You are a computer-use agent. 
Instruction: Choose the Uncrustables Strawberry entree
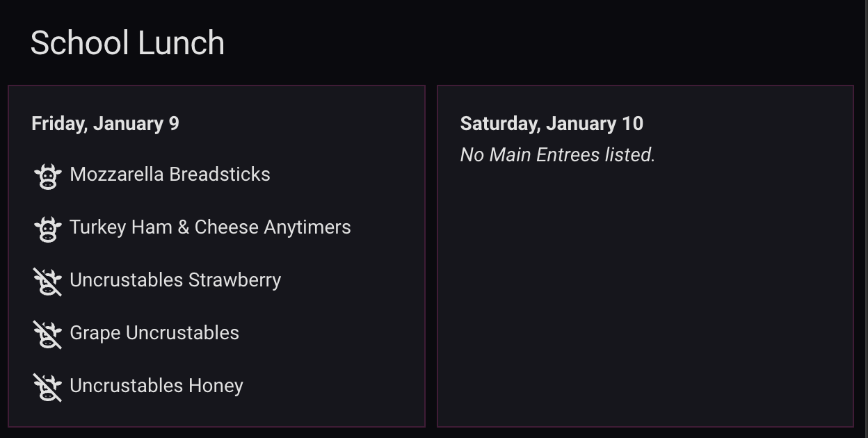click(175, 280)
